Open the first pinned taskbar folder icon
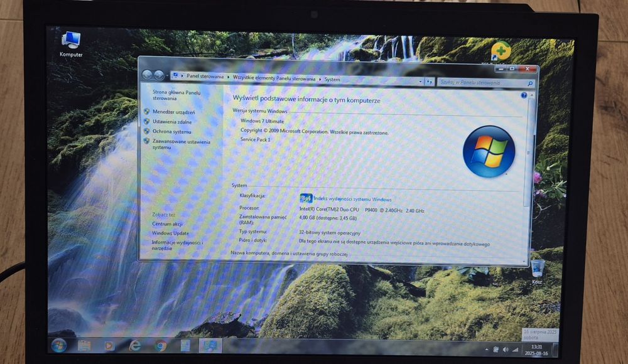Screen dimensions: 628x364 point(84,345)
